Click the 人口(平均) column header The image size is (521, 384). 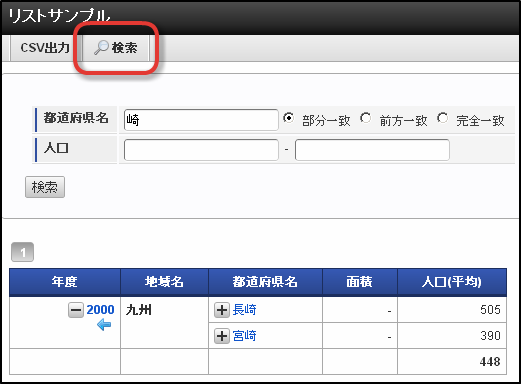pos(452,282)
